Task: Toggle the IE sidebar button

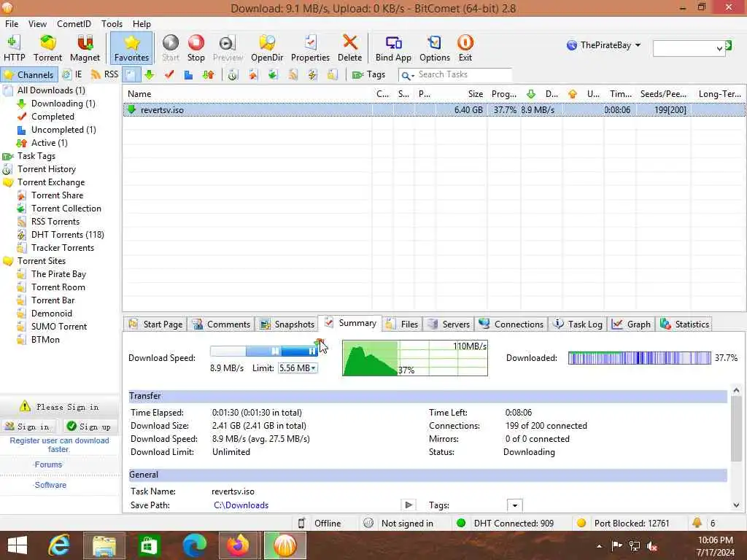Action: coord(73,75)
